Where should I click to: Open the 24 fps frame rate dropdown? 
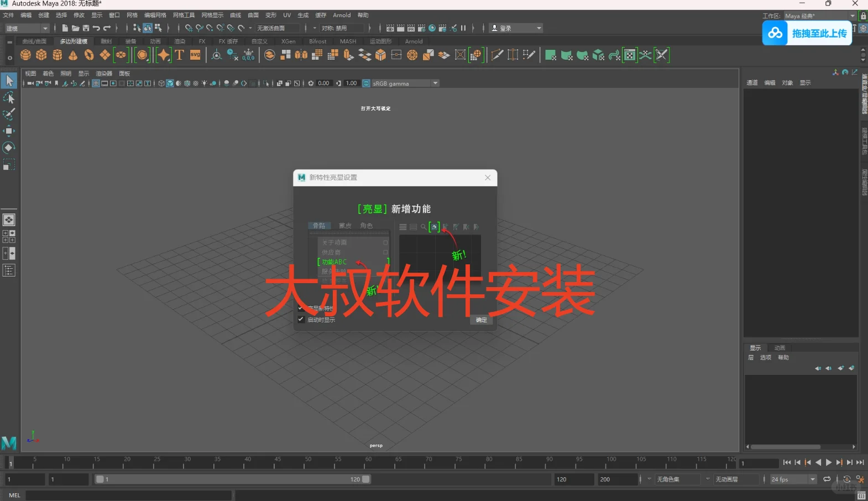tap(793, 479)
